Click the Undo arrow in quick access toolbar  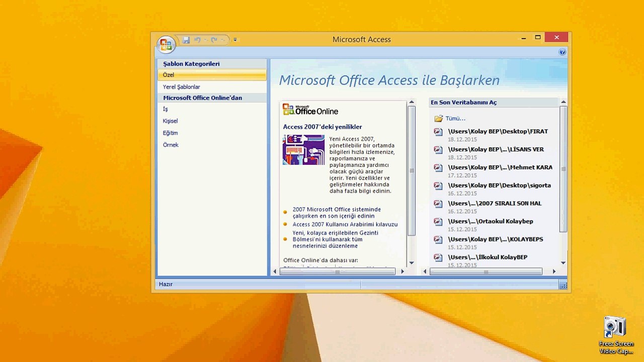click(x=197, y=40)
